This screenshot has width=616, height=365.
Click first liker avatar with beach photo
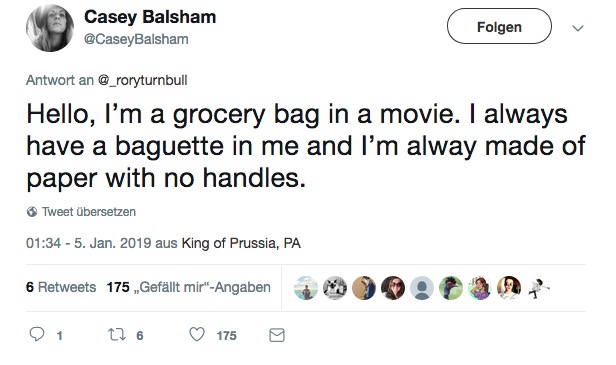[x=306, y=288]
